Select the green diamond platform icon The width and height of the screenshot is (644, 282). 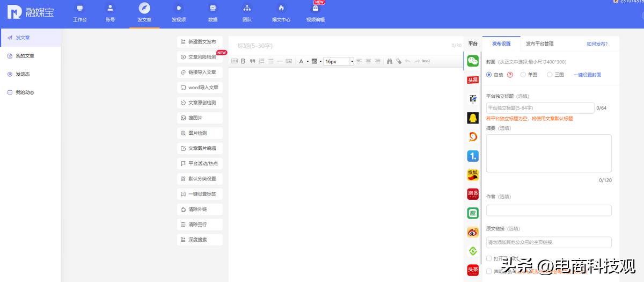coord(473,251)
